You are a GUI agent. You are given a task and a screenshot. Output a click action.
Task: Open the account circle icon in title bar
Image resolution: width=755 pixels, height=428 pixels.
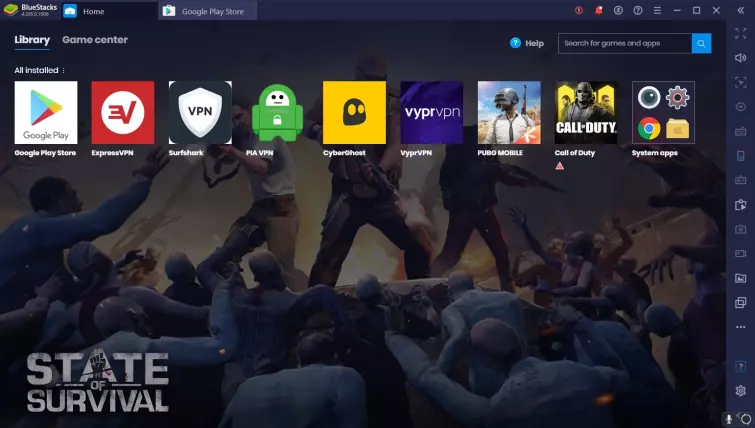[x=618, y=10]
